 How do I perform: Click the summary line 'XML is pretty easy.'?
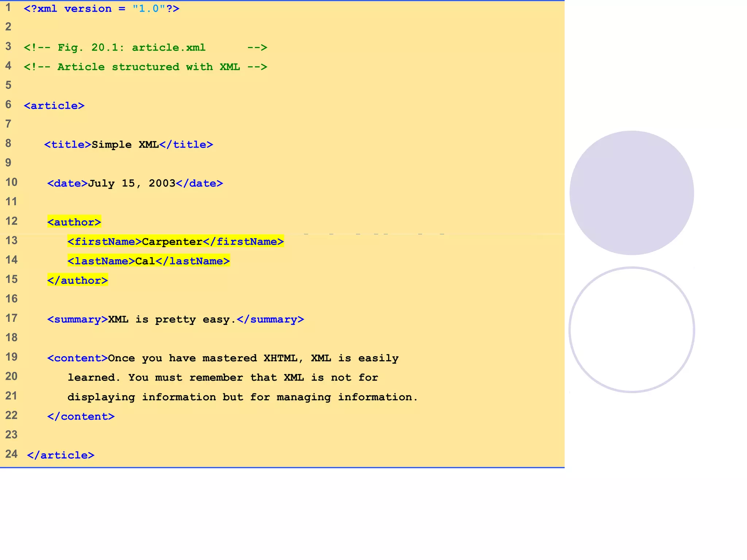[175, 319]
